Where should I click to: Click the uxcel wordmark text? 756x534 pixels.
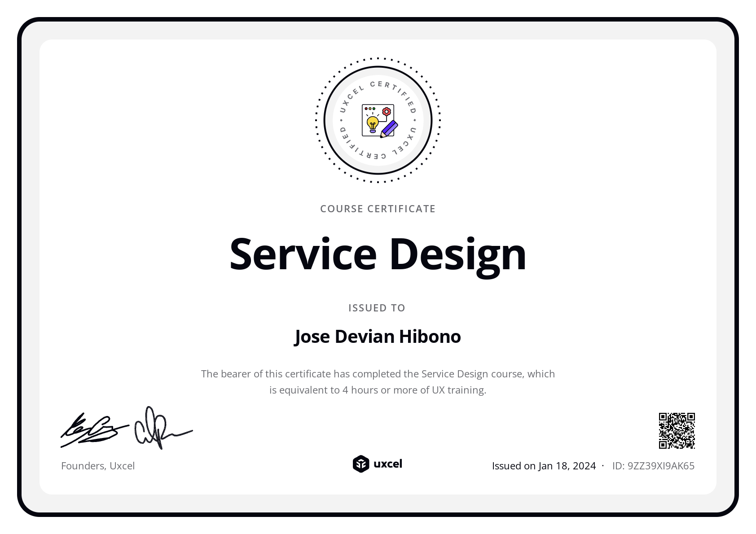388,464
